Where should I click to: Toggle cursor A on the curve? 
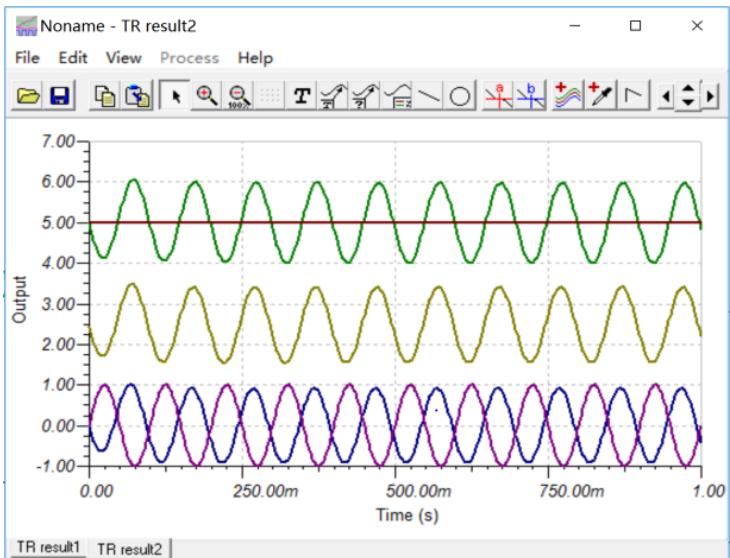(x=494, y=96)
